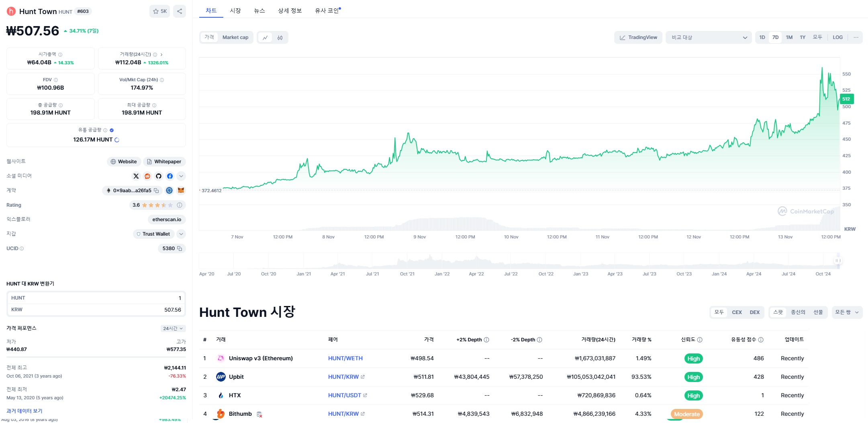
Task: Open the 비교 대상 compare dropdown
Action: point(709,37)
